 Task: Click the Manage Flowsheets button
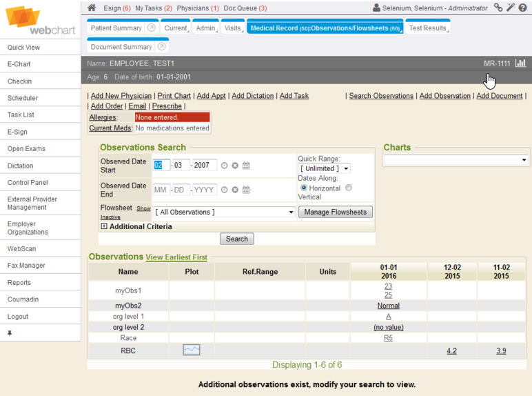[336, 212]
